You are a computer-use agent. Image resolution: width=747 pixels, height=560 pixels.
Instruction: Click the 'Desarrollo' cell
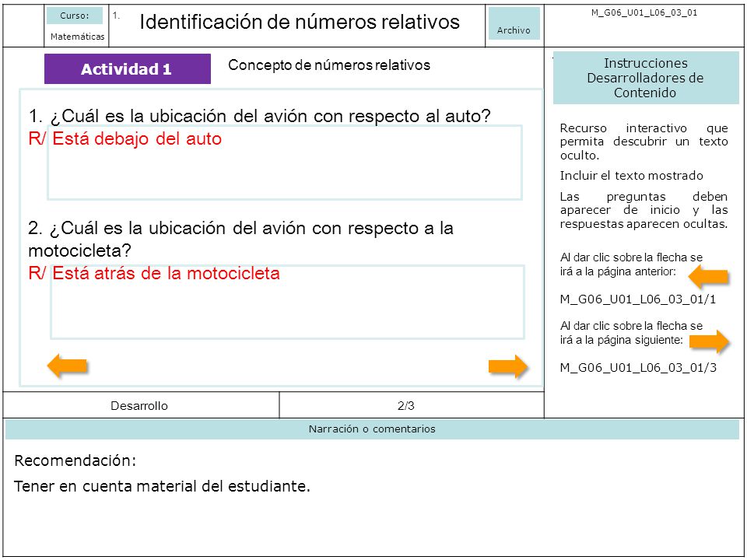click(x=141, y=406)
